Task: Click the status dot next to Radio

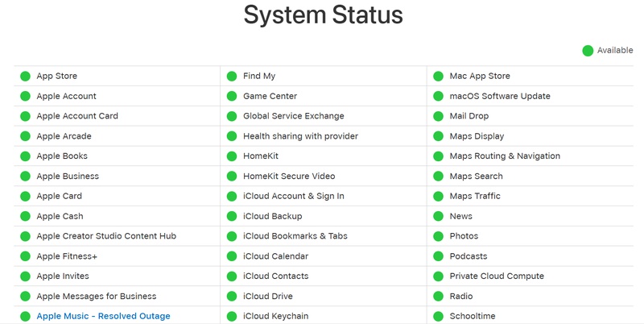Action: [x=439, y=296]
